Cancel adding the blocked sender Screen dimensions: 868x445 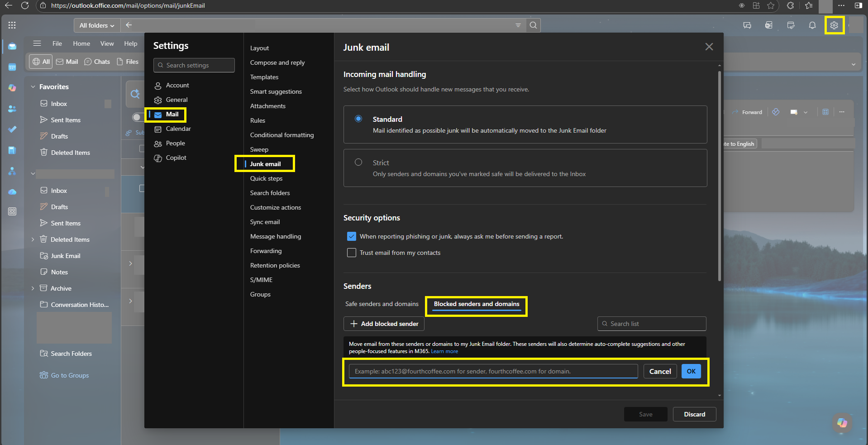[x=660, y=371]
